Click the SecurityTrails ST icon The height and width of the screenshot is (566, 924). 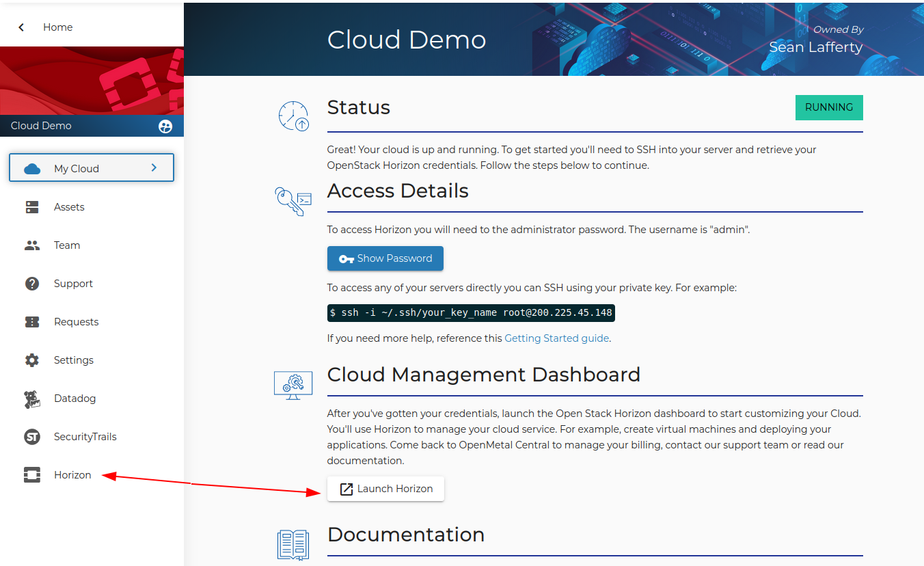(x=32, y=437)
